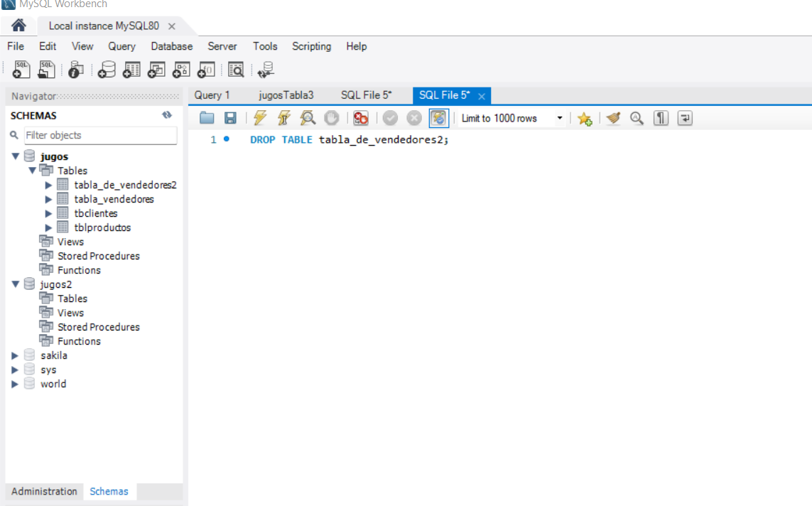Select the Schemas tab in the Navigator
Viewport: 812px width, 506px height.
tap(109, 492)
